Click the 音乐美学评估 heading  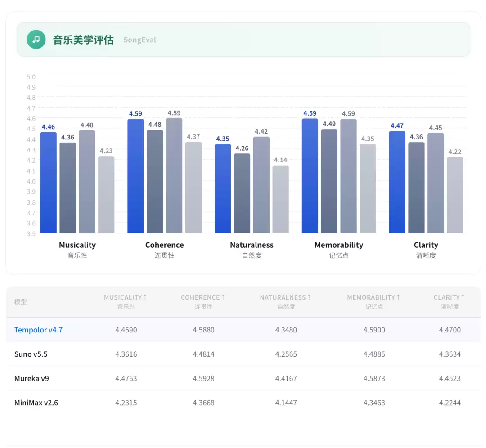83,40
